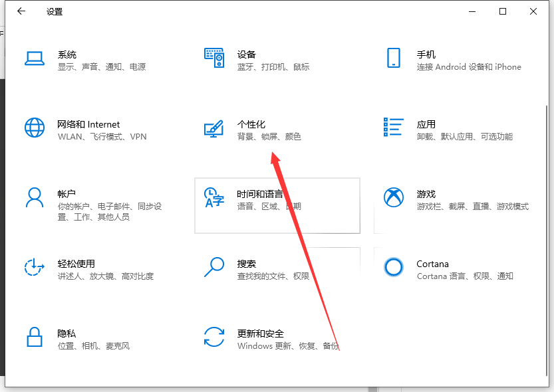Maximize the 设置 window
554x392 pixels.
click(503, 11)
